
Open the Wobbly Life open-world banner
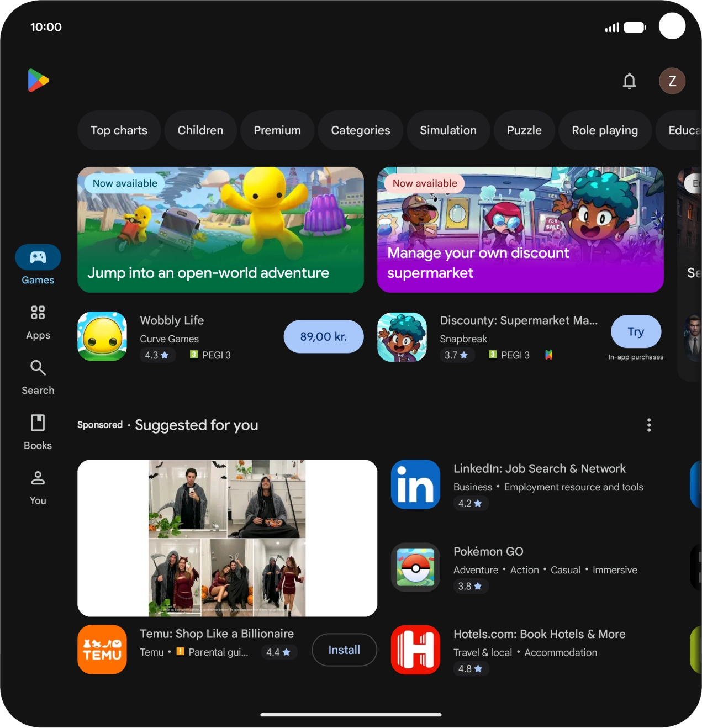click(x=220, y=230)
